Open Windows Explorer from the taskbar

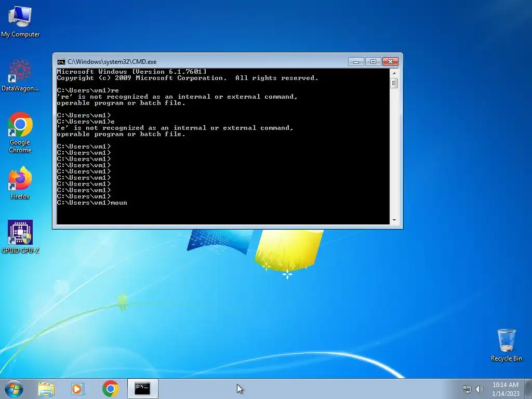click(46, 389)
